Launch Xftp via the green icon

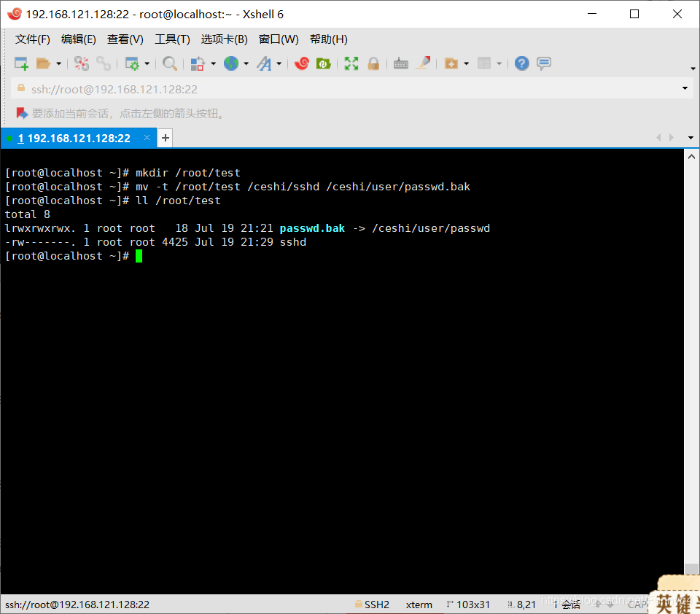(324, 63)
